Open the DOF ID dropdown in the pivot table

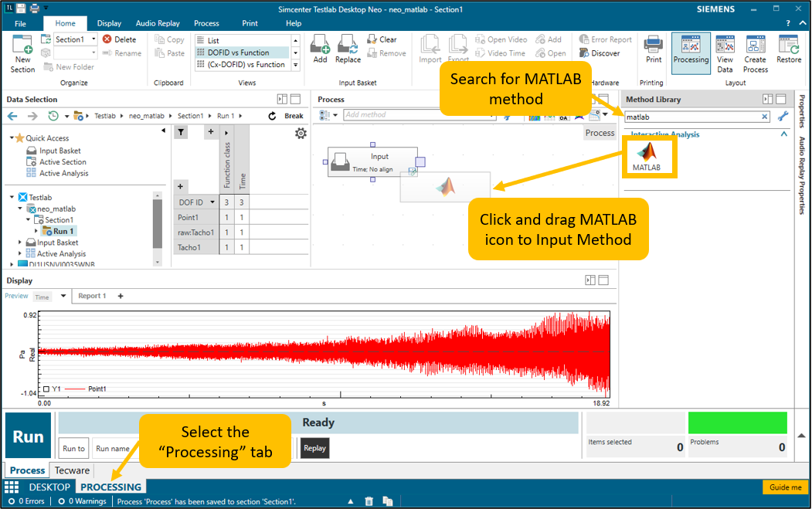click(212, 202)
